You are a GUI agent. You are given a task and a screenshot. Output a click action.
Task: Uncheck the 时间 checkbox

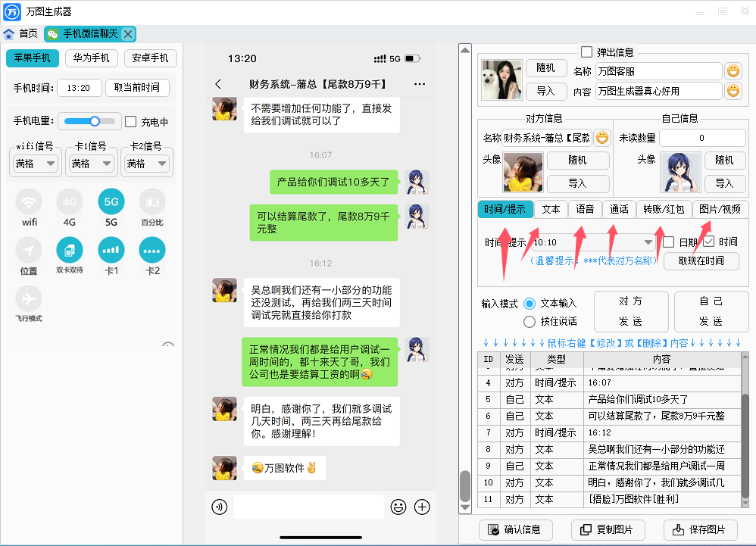coord(708,242)
